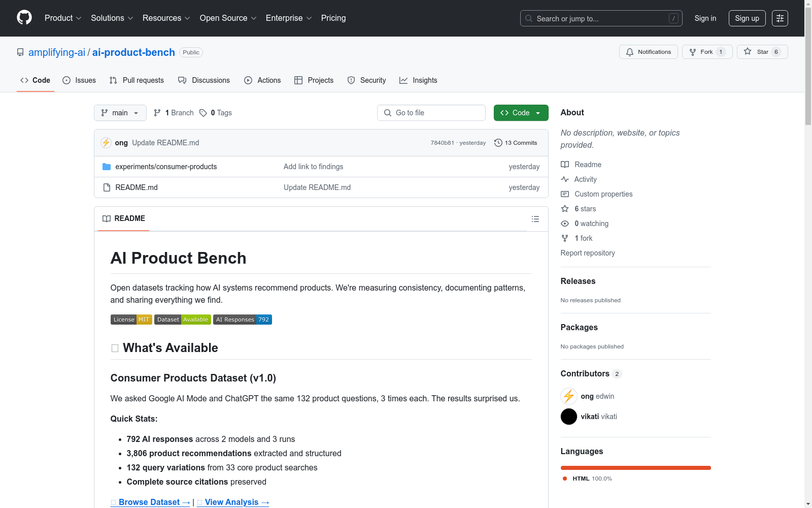The height and width of the screenshot is (508, 812).
Task: Click the ong contributor avatar
Action: (x=569, y=396)
